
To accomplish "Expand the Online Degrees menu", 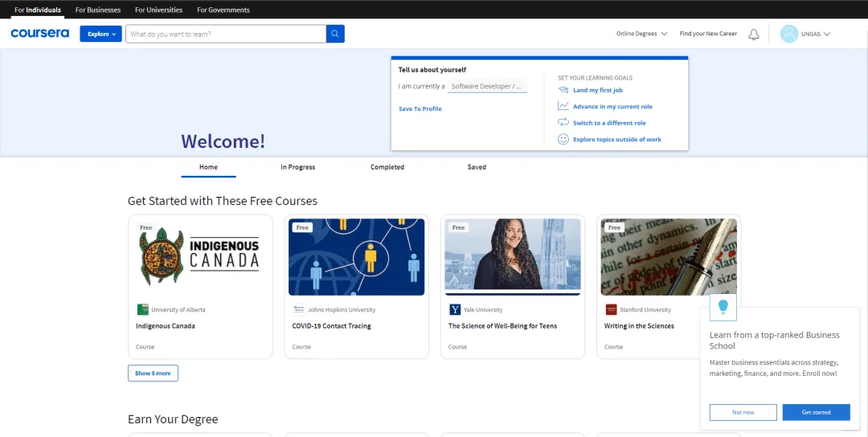I will pos(641,34).
